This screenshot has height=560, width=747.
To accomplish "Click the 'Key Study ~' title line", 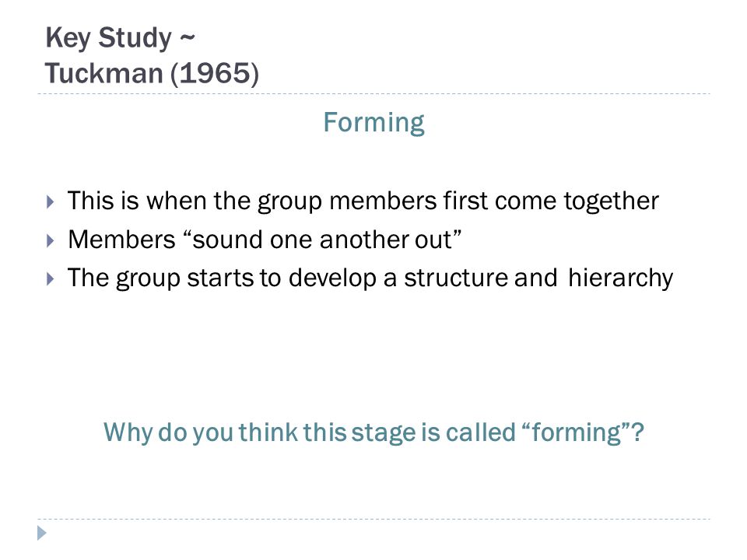I will point(120,38).
